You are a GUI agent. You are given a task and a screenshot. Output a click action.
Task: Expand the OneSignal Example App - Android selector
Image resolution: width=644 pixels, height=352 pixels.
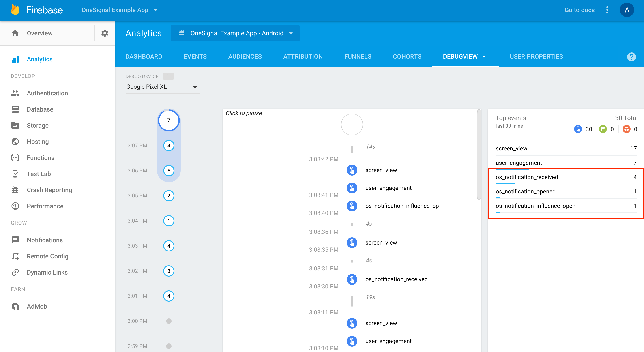coord(235,33)
